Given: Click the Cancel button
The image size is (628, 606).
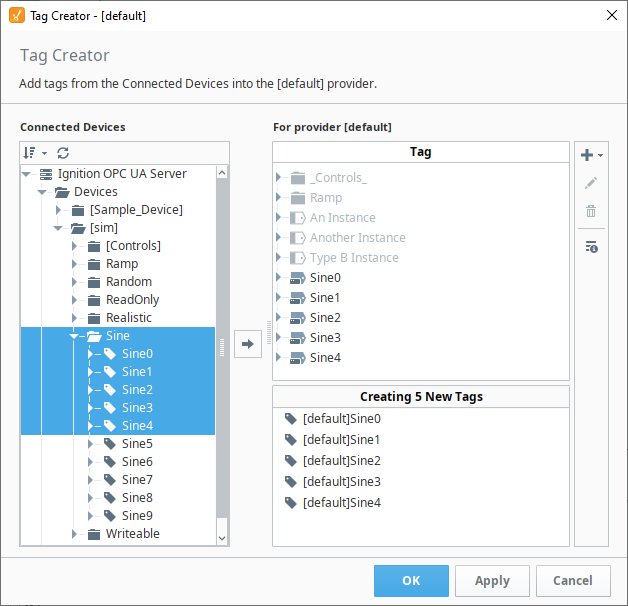Looking at the screenshot, I should tap(573, 581).
